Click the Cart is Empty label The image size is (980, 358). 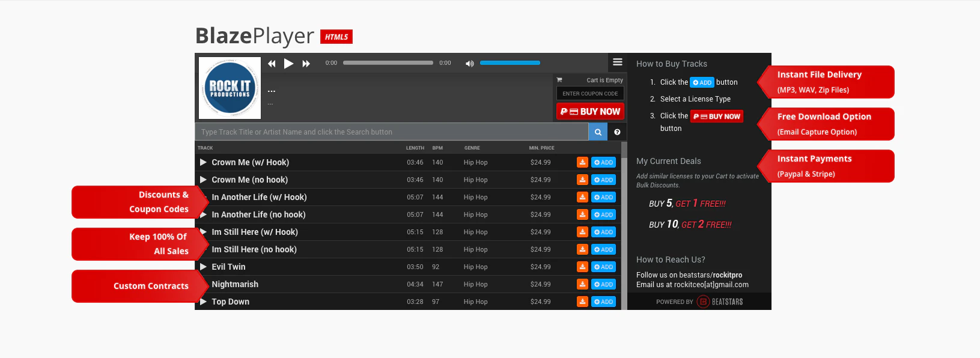[x=604, y=80]
